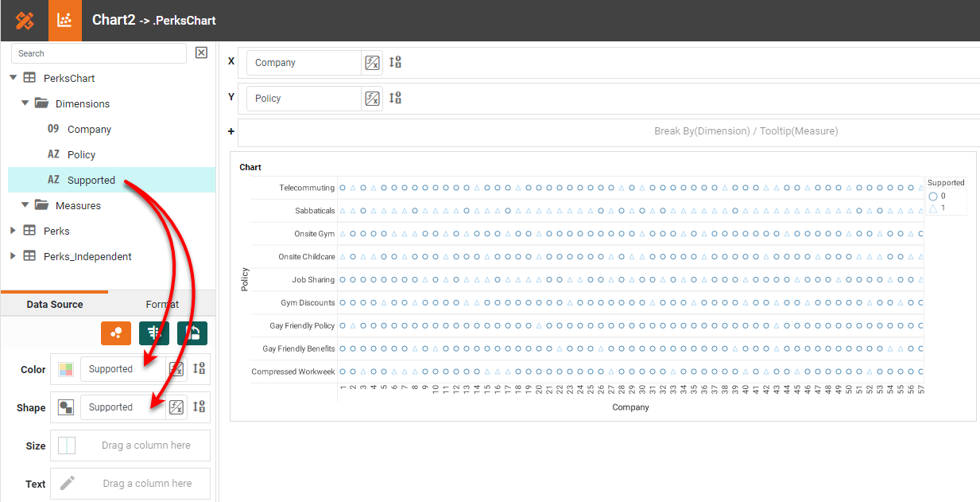
Task: Click the Gay Friendly Policy axis label
Action: click(302, 326)
